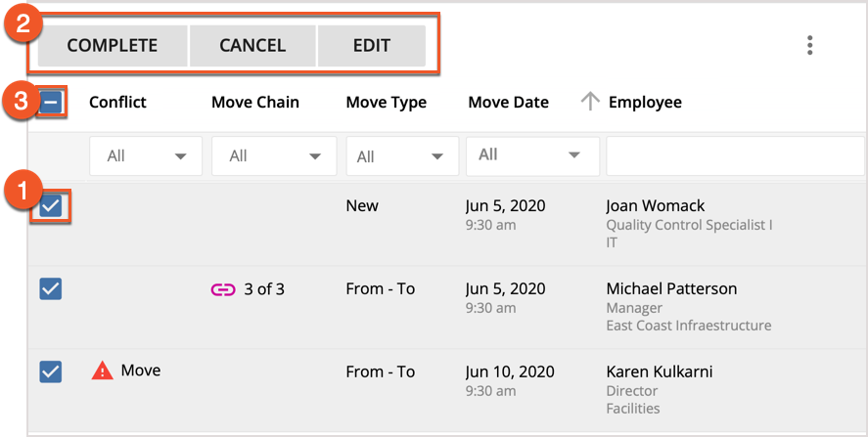Click the move chain link icon
This screenshot has height=437, width=868.
click(223, 289)
